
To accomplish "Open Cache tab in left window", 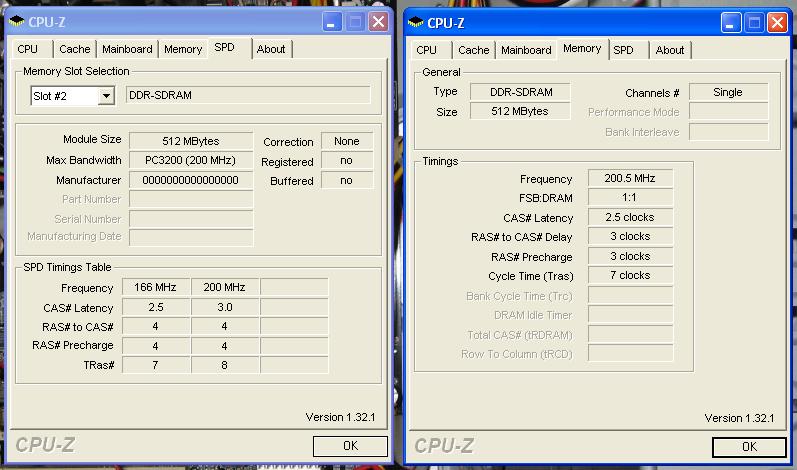I will tap(75, 49).
